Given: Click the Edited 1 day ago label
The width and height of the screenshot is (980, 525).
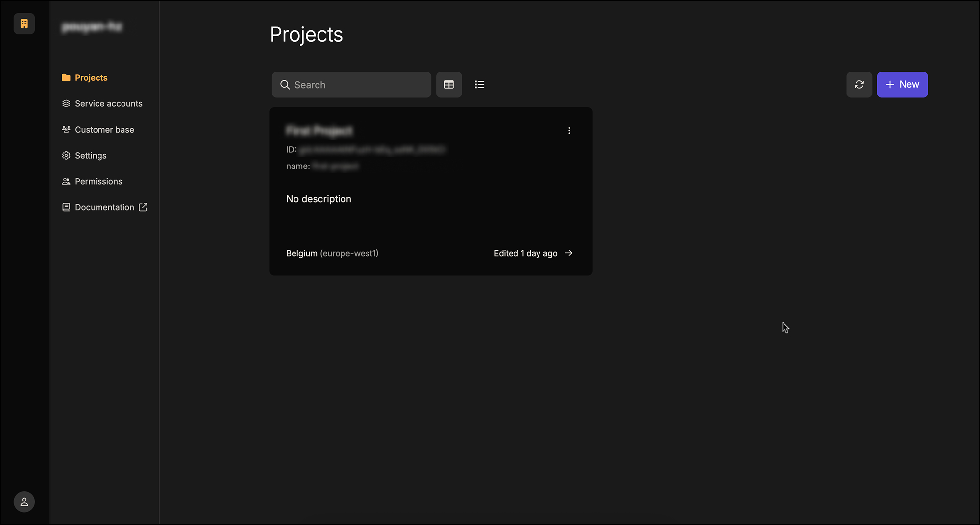Looking at the screenshot, I should click(x=525, y=253).
